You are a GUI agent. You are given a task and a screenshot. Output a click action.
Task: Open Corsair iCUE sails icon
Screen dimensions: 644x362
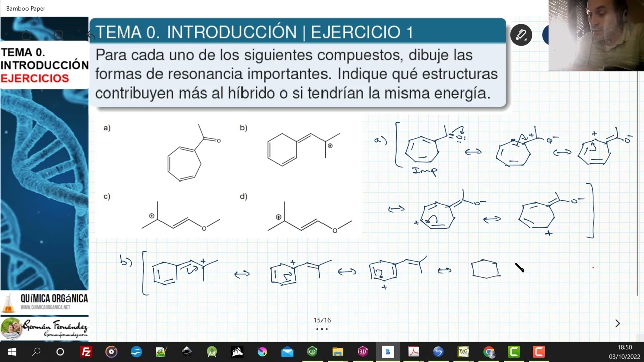[237, 352]
